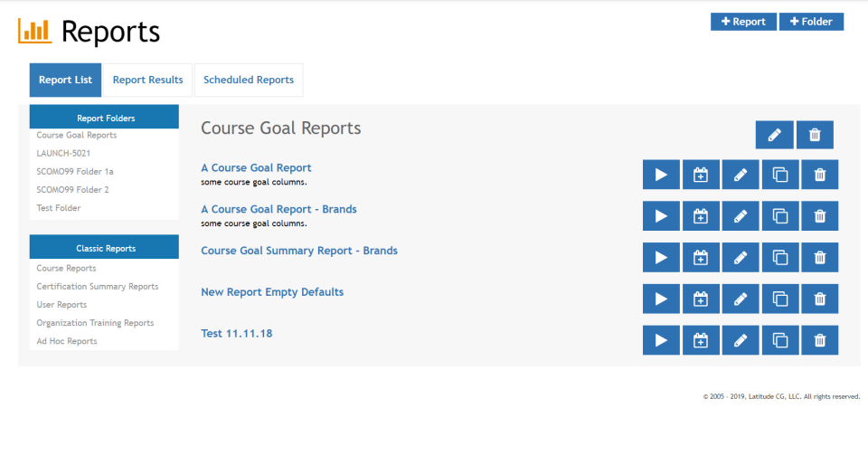Screen dimensions: 868x456
Task: Select the Test Folder
Action: [x=58, y=208]
